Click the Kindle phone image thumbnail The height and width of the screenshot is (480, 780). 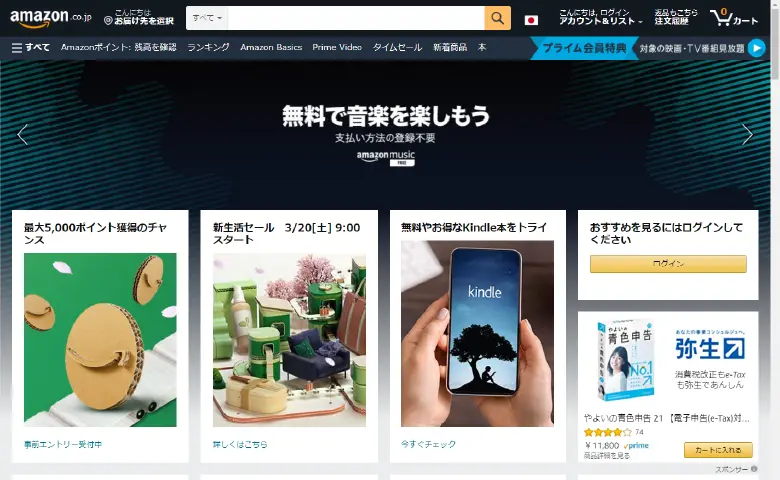pyautogui.click(x=477, y=333)
